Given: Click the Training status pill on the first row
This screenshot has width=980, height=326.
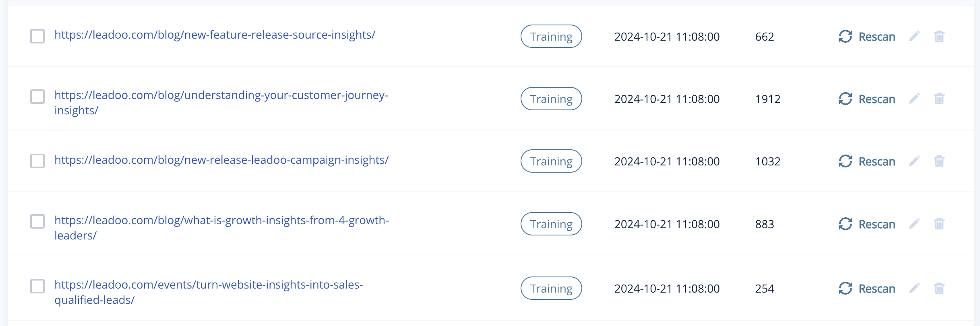Looking at the screenshot, I should [x=551, y=36].
